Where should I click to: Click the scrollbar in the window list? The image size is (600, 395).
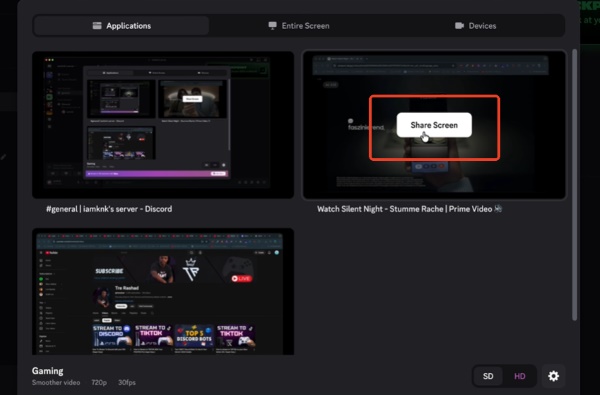click(574, 185)
